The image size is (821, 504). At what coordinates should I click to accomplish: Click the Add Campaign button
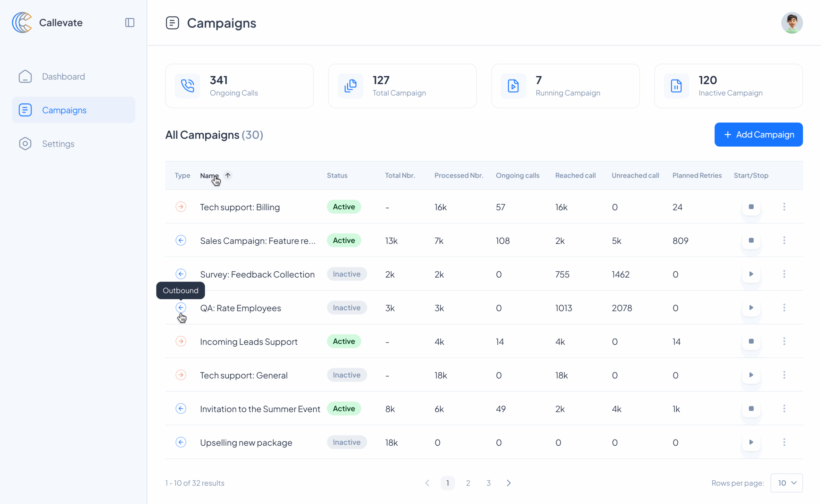[x=759, y=135]
